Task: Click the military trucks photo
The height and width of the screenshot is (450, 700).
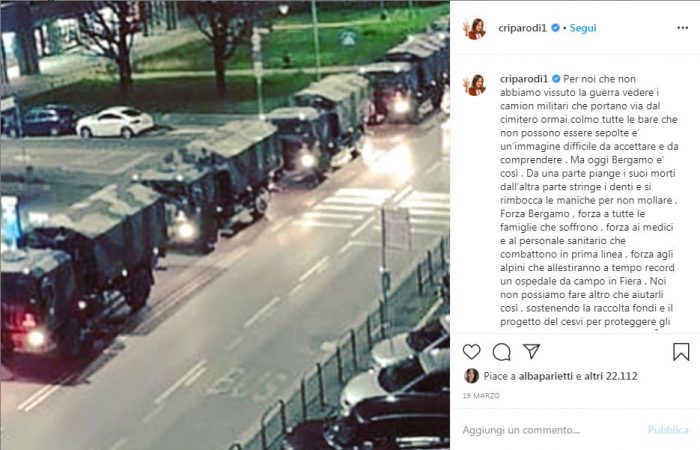Action: [225, 225]
